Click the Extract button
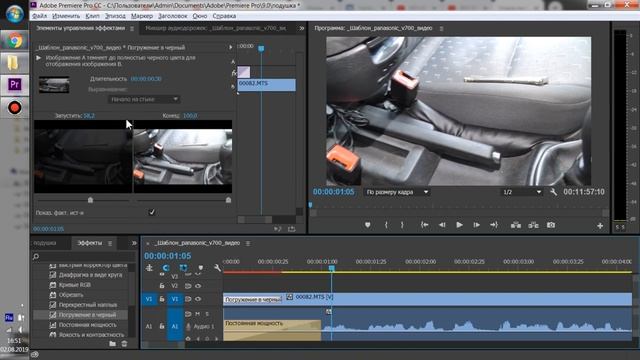The image size is (640, 360). pos(533,225)
